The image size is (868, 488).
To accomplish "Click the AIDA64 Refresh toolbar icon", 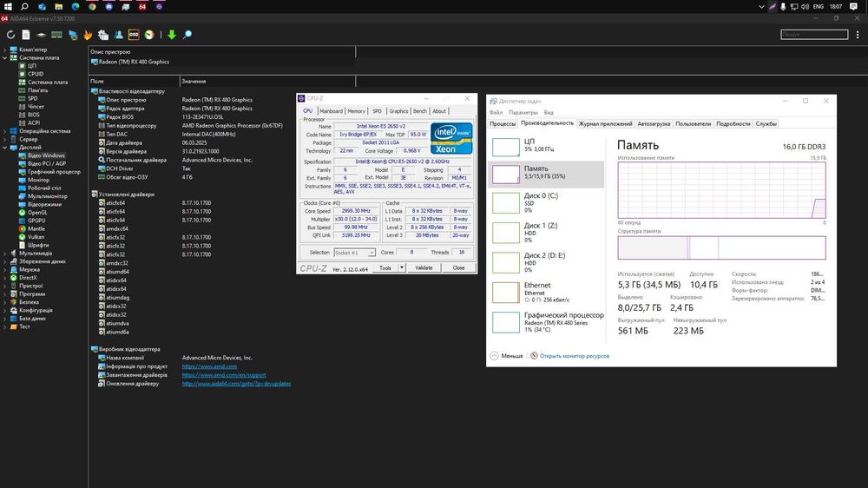I will point(10,35).
